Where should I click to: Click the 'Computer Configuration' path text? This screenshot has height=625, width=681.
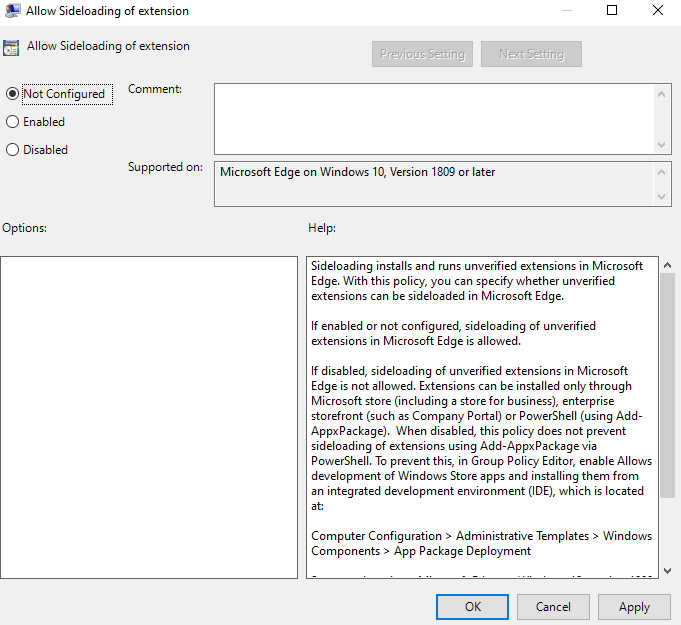376,536
